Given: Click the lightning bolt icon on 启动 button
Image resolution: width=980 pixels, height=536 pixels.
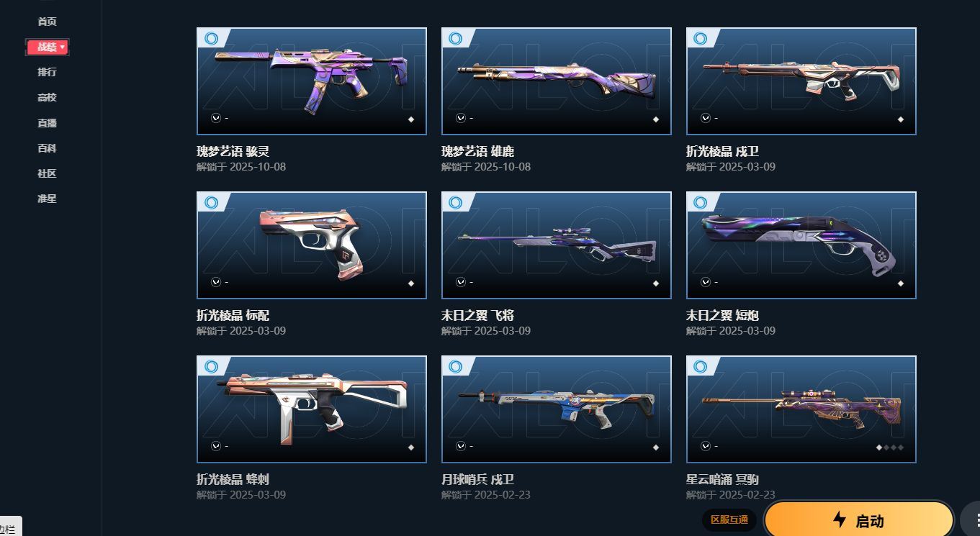Looking at the screenshot, I should pyautogui.click(x=839, y=519).
